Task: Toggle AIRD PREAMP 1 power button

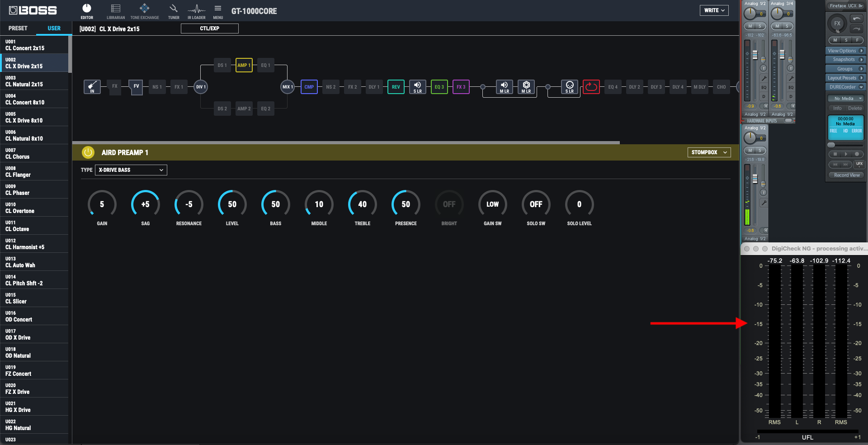Action: coord(88,152)
